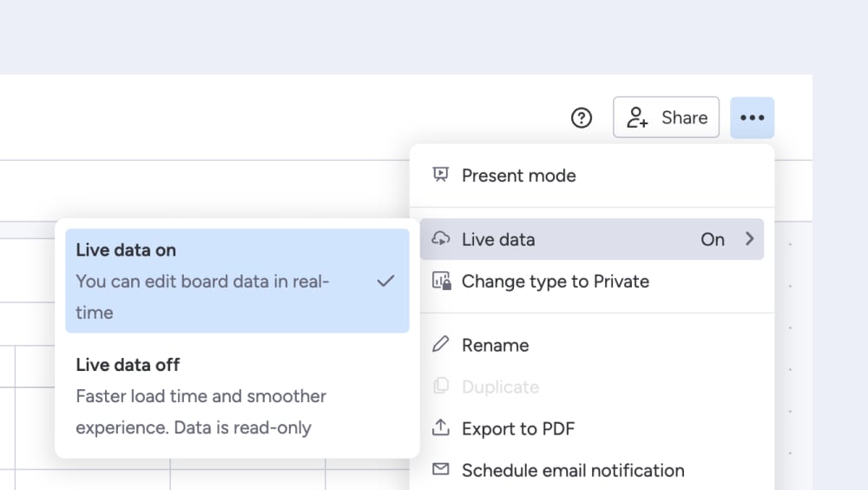Select the Live data on option
The width and height of the screenshot is (868, 490).
pos(238,281)
